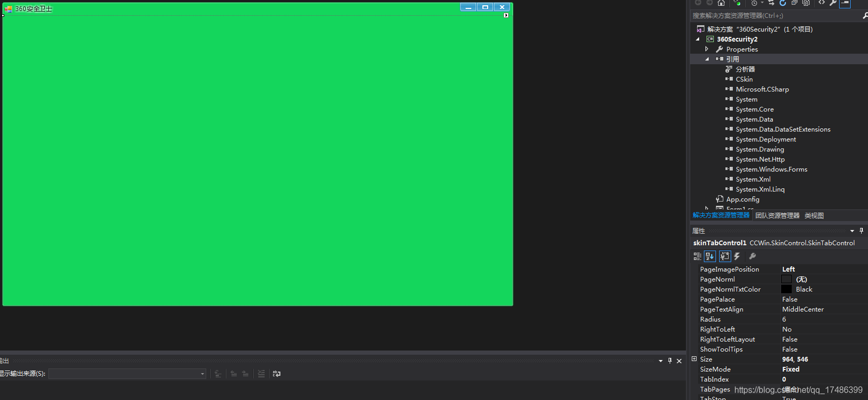The image size is (868, 400).
Task: Toggle categorized view in Properties panel
Action: [698, 256]
